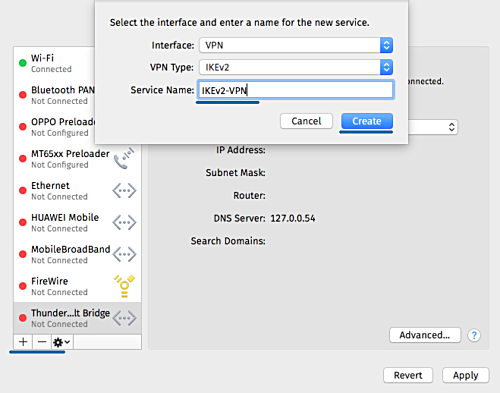Select MobileBroadBand service

(77, 254)
